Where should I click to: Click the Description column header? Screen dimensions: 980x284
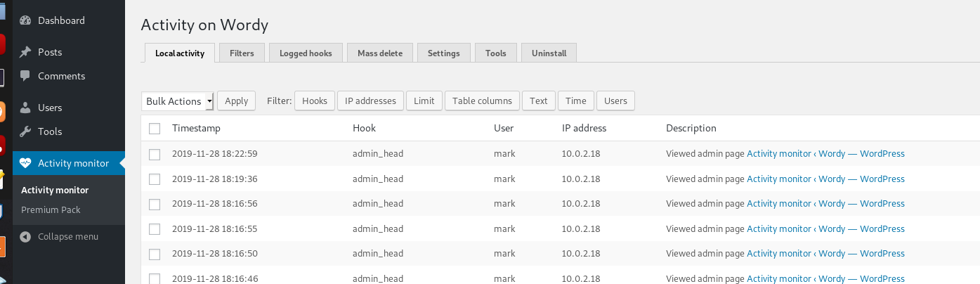(x=691, y=128)
